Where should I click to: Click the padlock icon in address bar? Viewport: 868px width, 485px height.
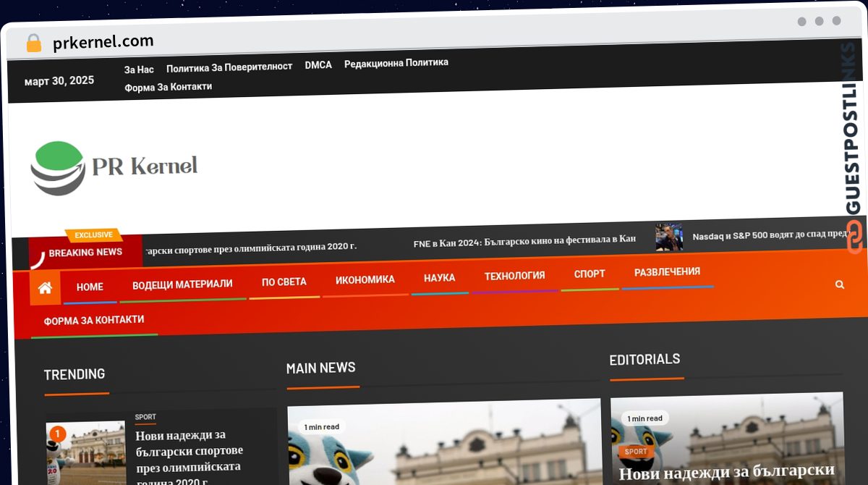[34, 43]
